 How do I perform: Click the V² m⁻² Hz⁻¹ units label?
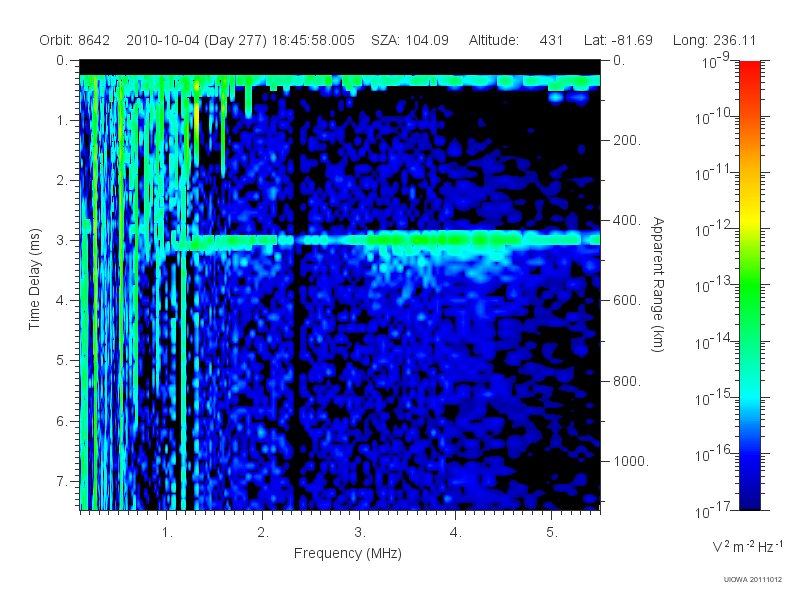coord(747,546)
